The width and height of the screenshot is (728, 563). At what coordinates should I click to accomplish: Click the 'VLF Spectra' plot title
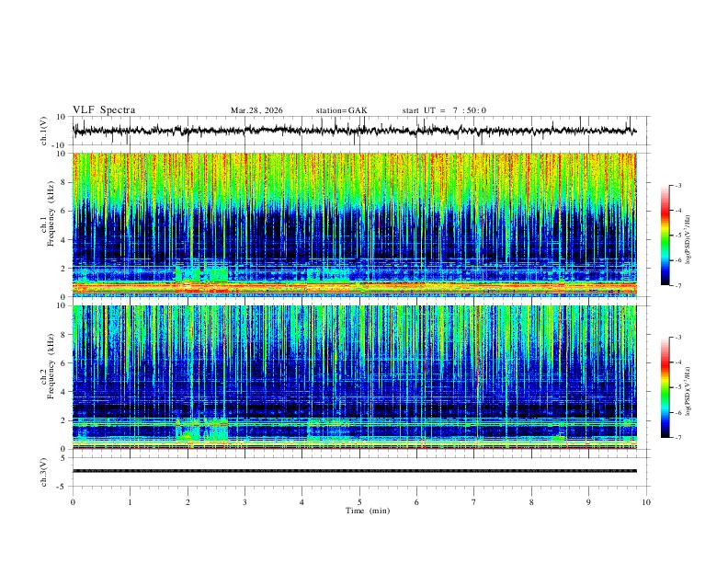click(104, 110)
